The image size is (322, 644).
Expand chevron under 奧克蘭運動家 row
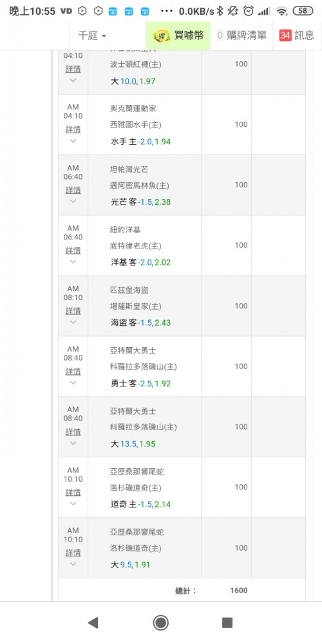point(73,141)
